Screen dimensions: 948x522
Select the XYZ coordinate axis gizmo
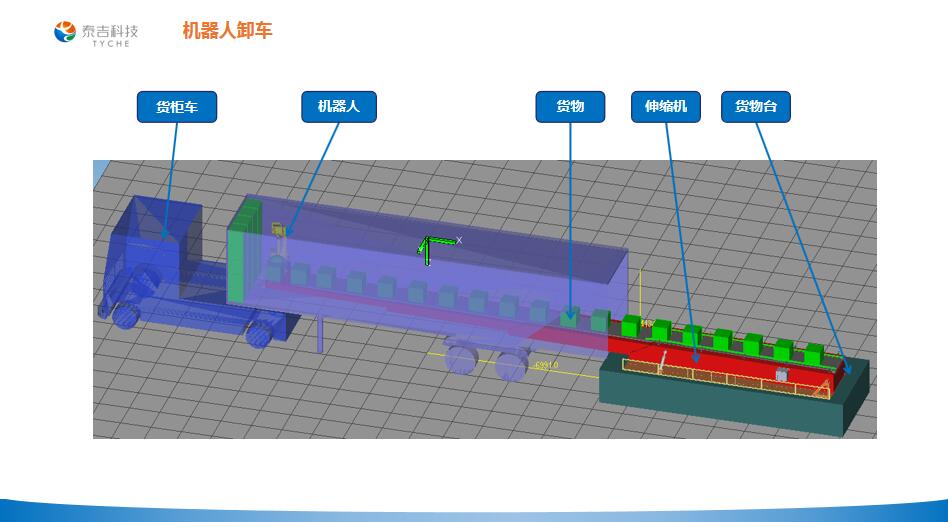430,248
